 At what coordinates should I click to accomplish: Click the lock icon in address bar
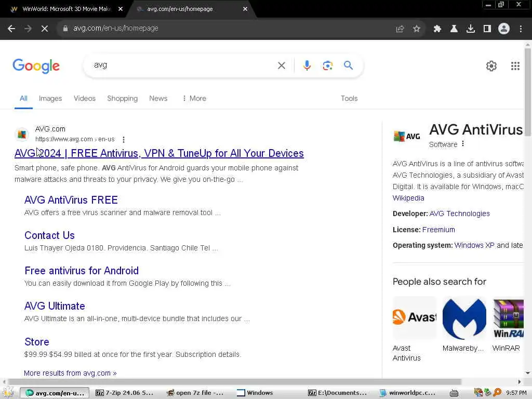(x=65, y=29)
